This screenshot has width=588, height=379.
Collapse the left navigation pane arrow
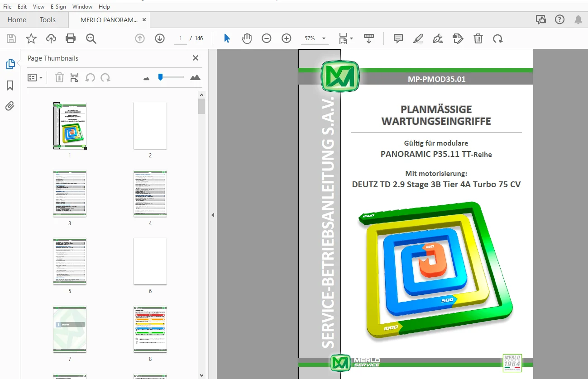pos(212,215)
